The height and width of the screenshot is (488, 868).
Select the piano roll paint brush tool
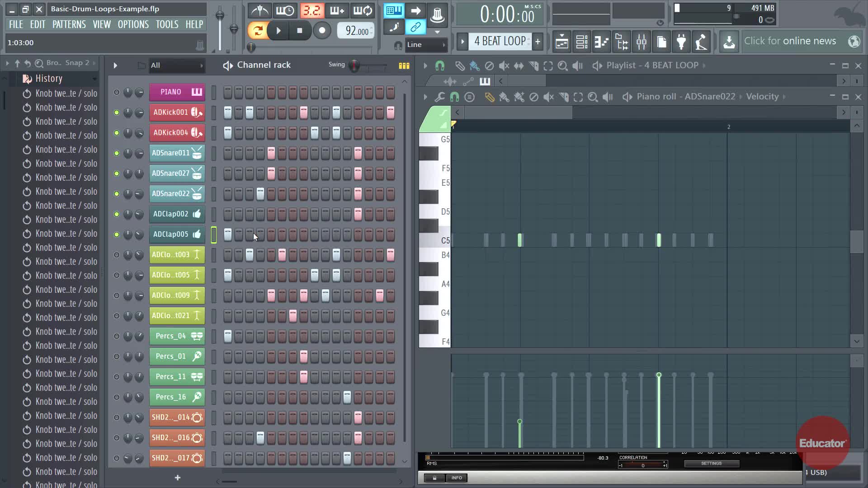(504, 97)
